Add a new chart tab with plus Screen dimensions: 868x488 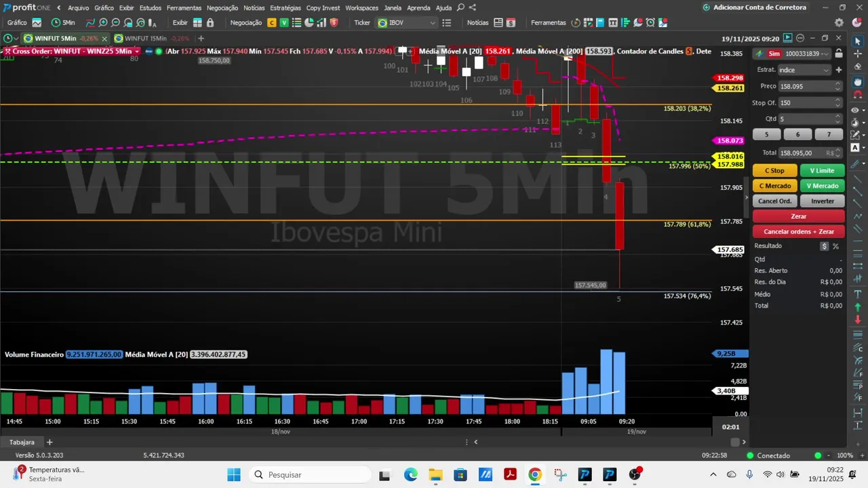point(201,39)
